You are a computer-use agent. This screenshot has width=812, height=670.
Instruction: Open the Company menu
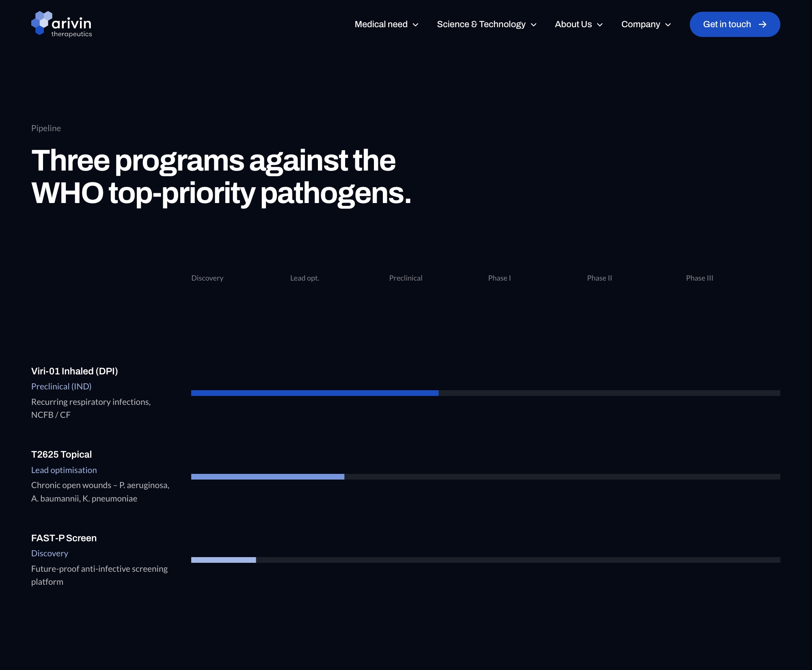click(646, 24)
